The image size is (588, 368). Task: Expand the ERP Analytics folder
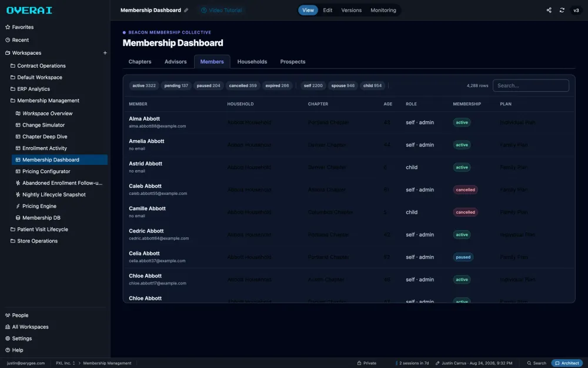[30, 89]
